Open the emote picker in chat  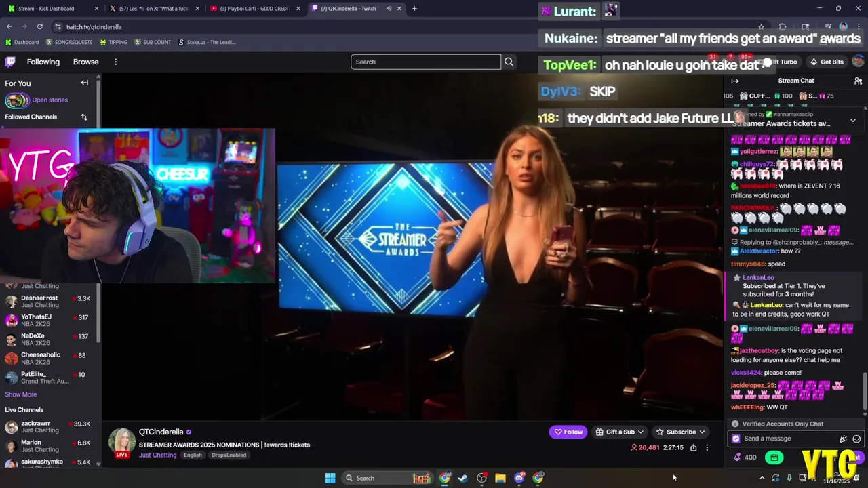pyautogui.click(x=856, y=439)
